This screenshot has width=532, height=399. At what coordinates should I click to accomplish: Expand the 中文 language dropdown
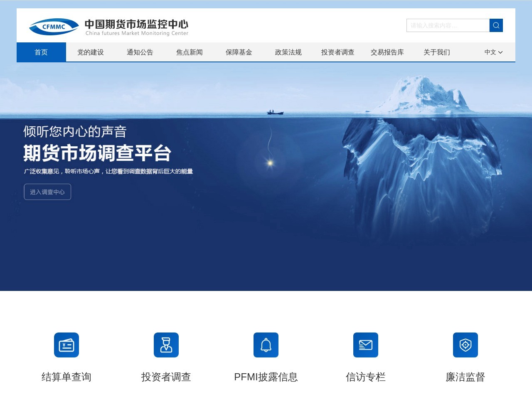pyautogui.click(x=493, y=52)
